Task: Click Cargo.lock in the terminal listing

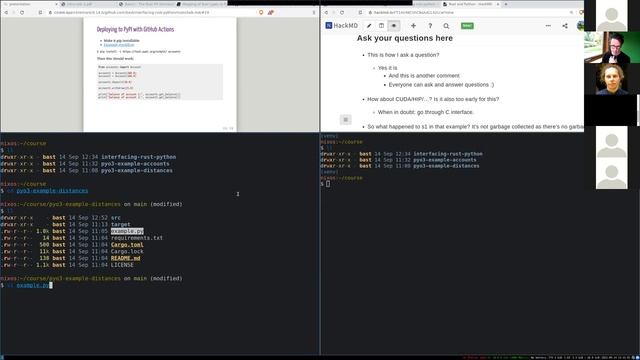Action: pos(127,251)
